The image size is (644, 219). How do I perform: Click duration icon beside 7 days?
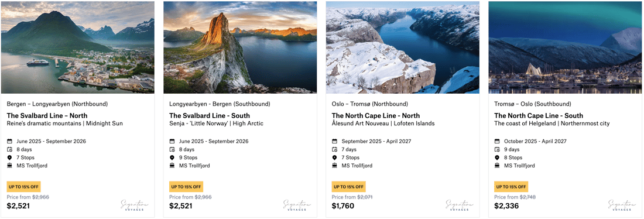pos(334,149)
